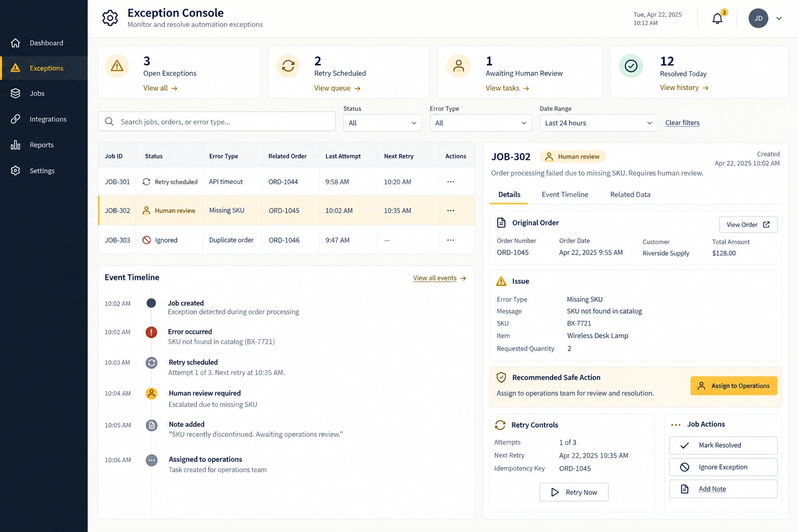The height and width of the screenshot is (532, 798).
Task: Expand the Error Type filter dropdown
Action: click(x=481, y=123)
